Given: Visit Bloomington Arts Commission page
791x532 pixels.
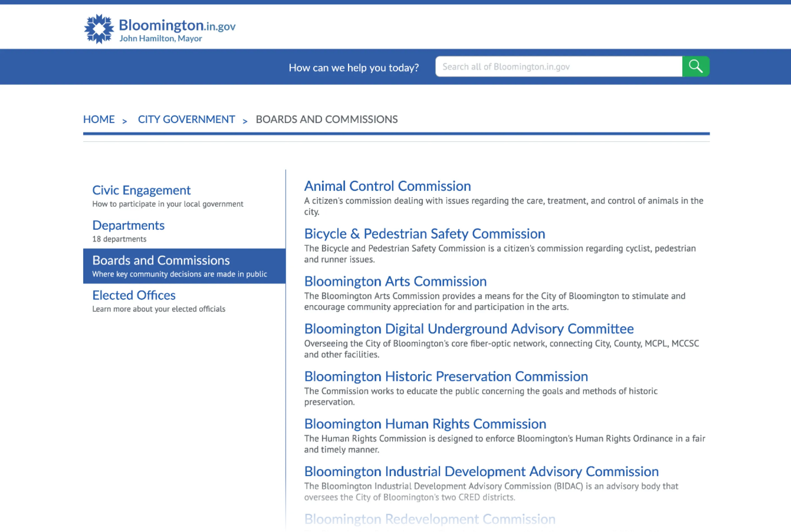Looking at the screenshot, I should coord(395,281).
